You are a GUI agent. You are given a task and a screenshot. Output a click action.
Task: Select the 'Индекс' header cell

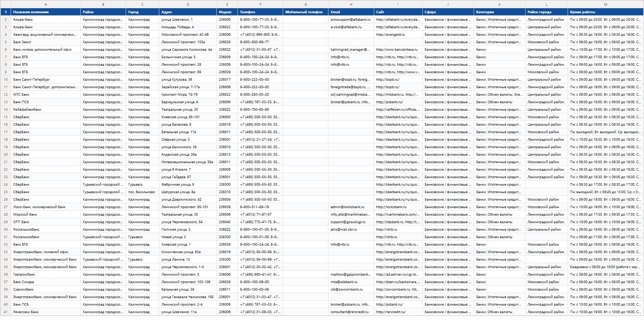227,12
